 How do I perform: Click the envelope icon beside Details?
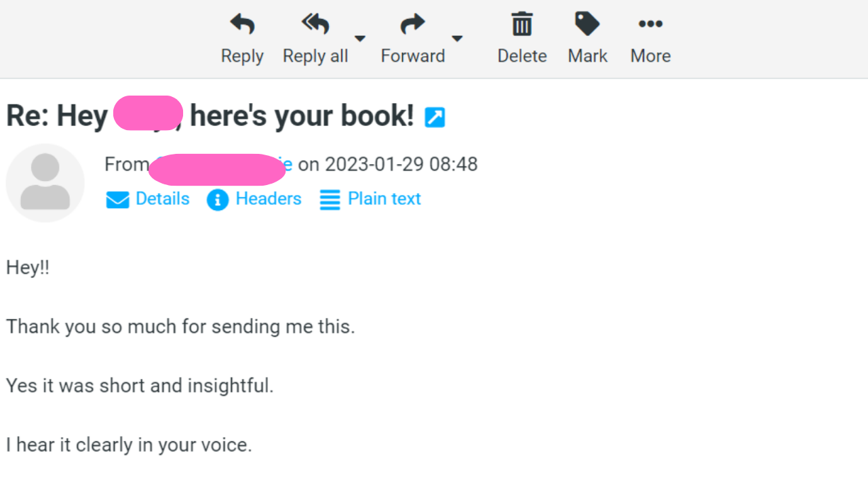117,200
